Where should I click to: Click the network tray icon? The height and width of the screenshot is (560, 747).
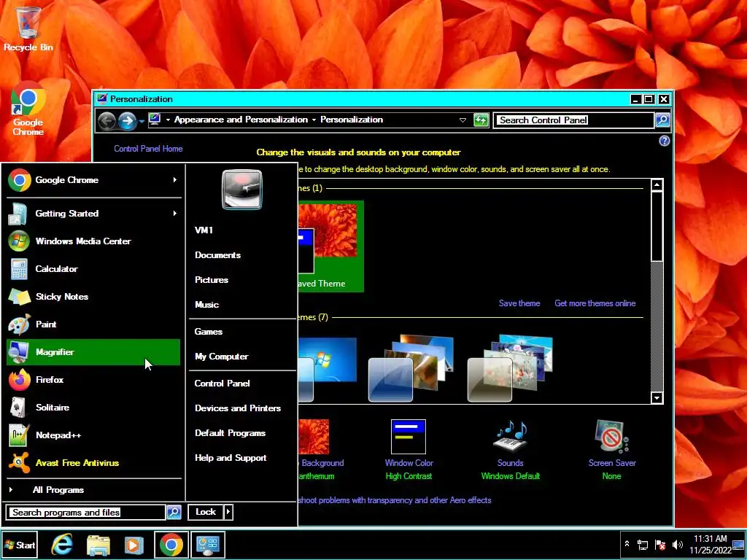643,545
